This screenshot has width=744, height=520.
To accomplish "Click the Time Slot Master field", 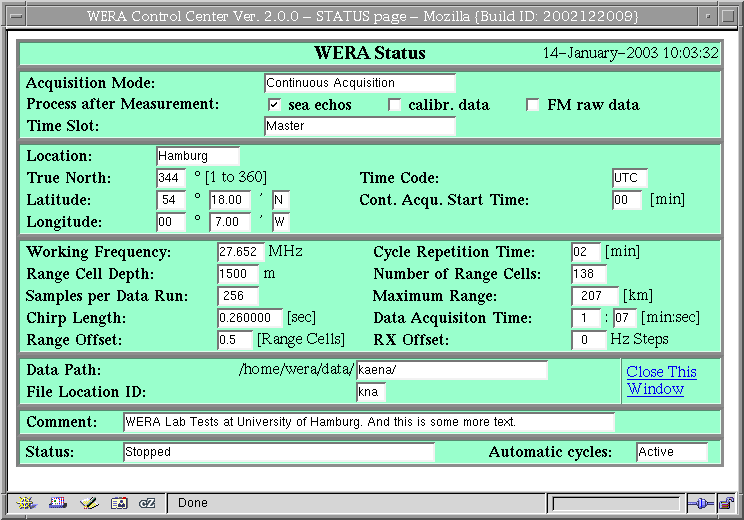I will [360, 126].
